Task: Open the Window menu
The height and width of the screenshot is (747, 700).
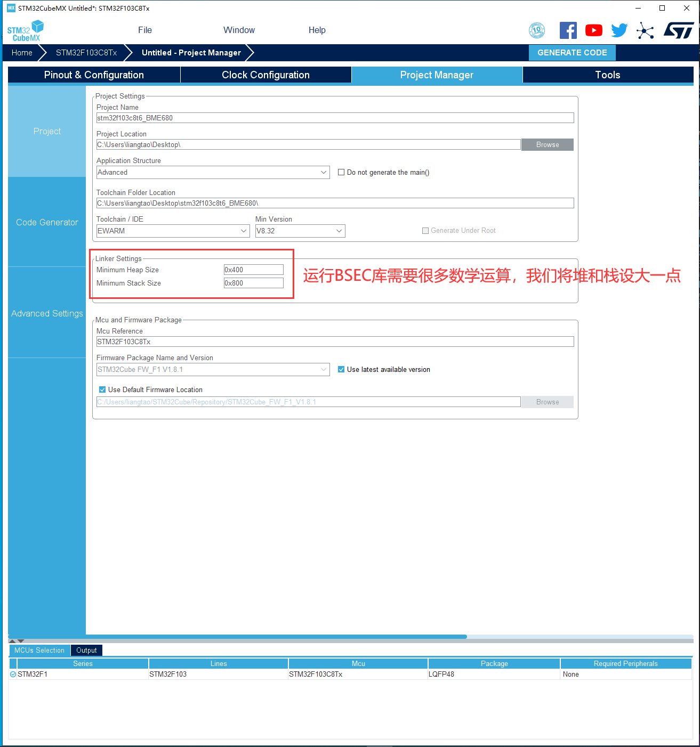Action: 238,30
